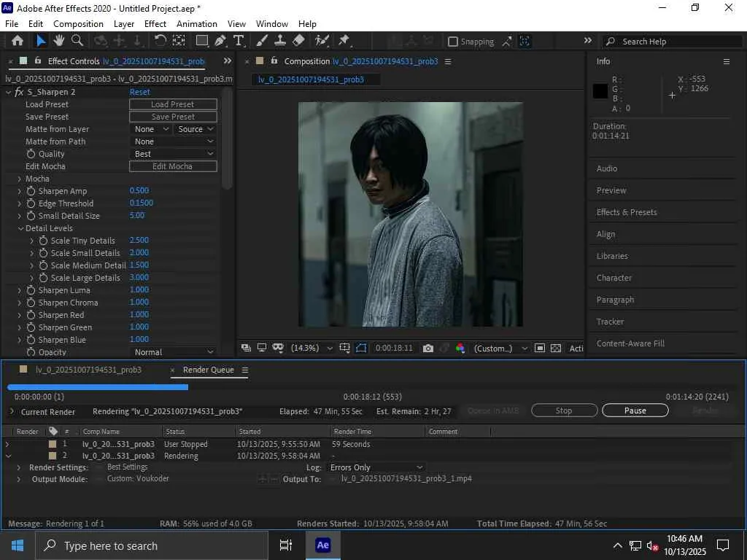Select the Pen tool
The width and height of the screenshot is (747, 560).
click(220, 41)
